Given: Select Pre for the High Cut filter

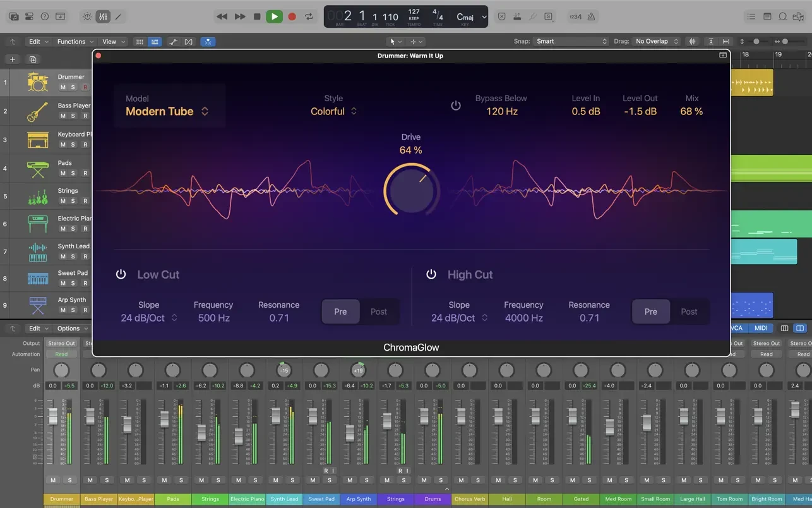Looking at the screenshot, I should click(x=650, y=311).
